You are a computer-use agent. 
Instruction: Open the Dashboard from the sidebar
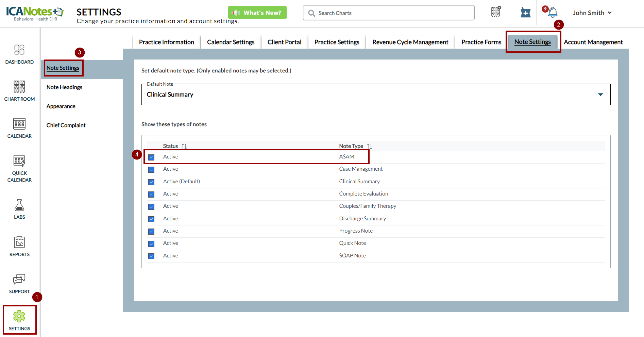19,54
